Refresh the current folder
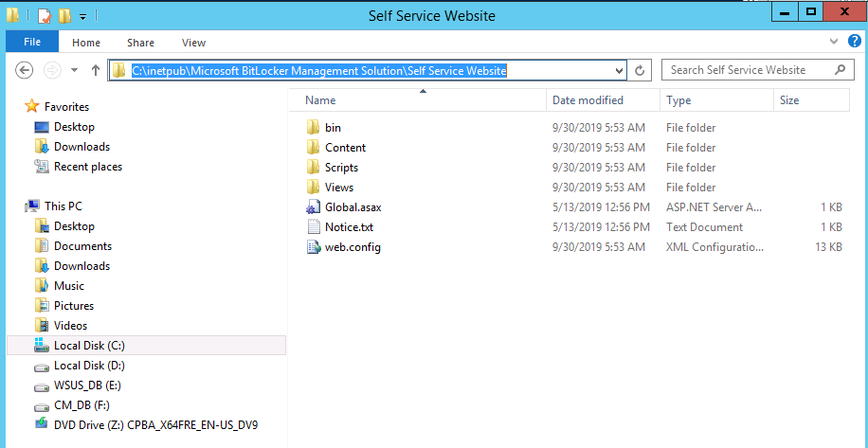 (x=640, y=71)
